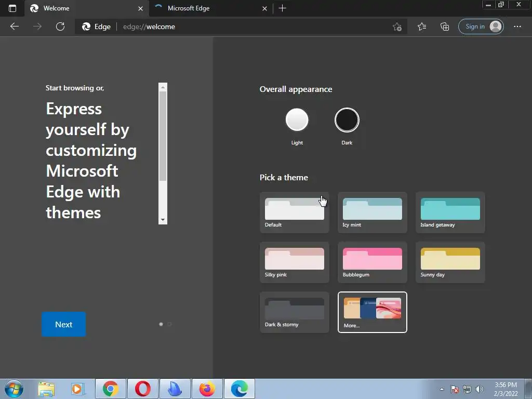Pick the Sunny day theme
This screenshot has width=532, height=399.
pyautogui.click(x=450, y=262)
